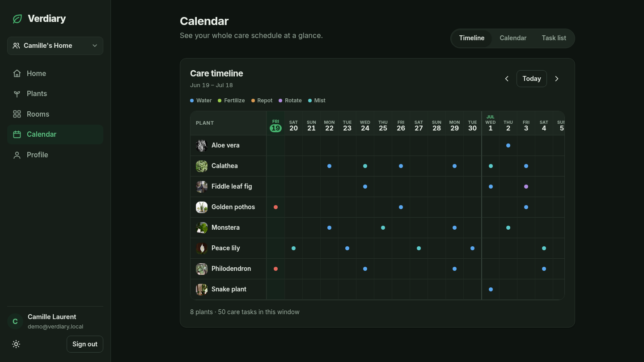Viewport: 644px width, 362px height.
Task: Open Snake plant water task on Jul 1
Action: [x=491, y=289]
